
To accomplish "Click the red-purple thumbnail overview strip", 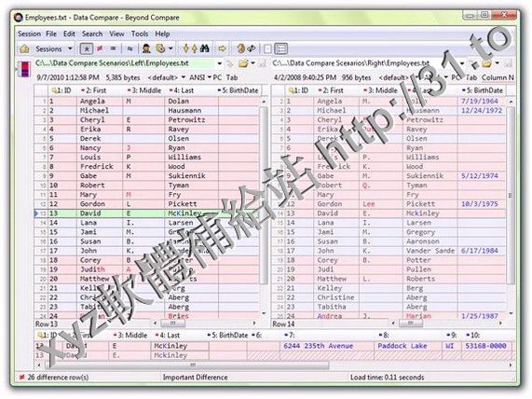I will (25, 69).
